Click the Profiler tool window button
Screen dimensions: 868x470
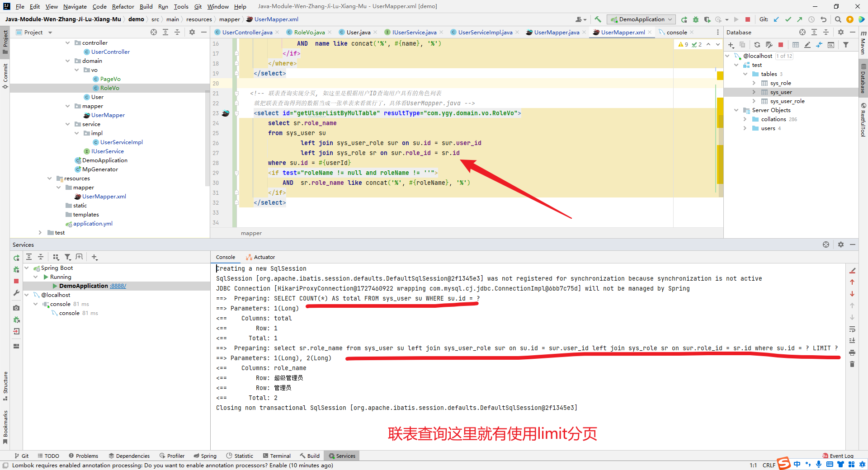[172, 456]
